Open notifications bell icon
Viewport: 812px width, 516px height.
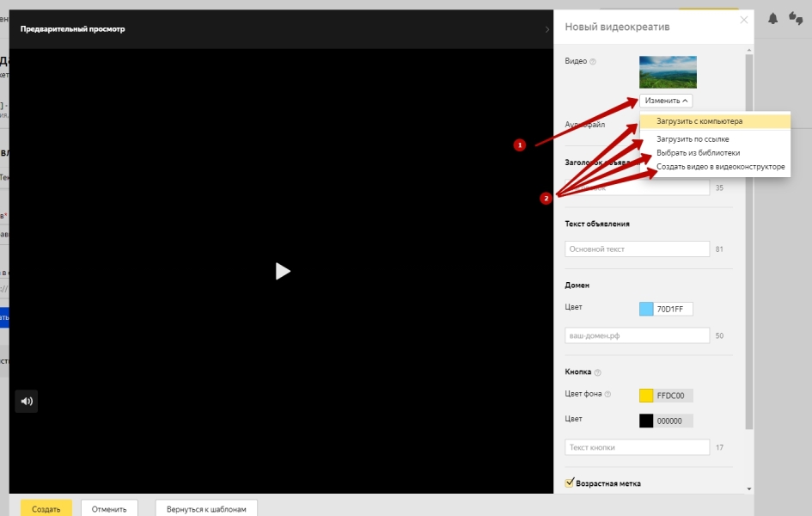pyautogui.click(x=772, y=19)
